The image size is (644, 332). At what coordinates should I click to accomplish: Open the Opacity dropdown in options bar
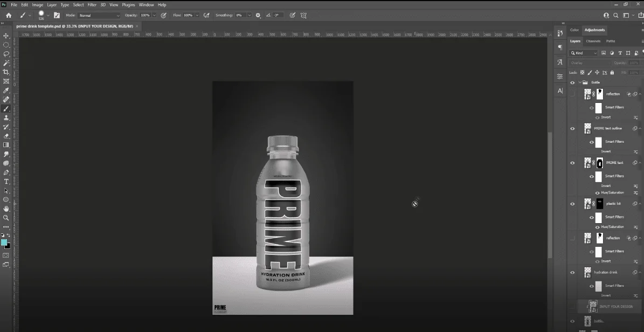154,15
